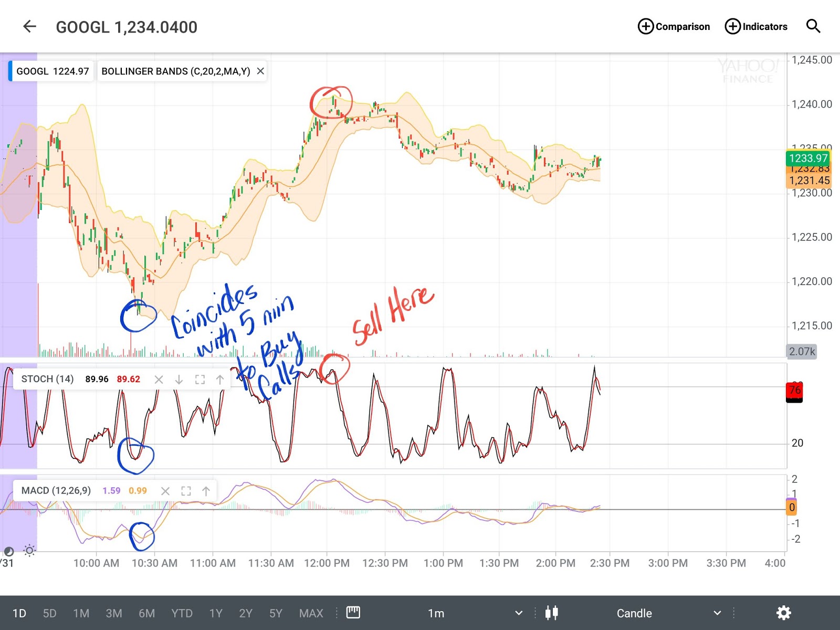Click the GOOGL 1,234.0400 header title
This screenshot has width=840, height=630.
click(127, 27)
